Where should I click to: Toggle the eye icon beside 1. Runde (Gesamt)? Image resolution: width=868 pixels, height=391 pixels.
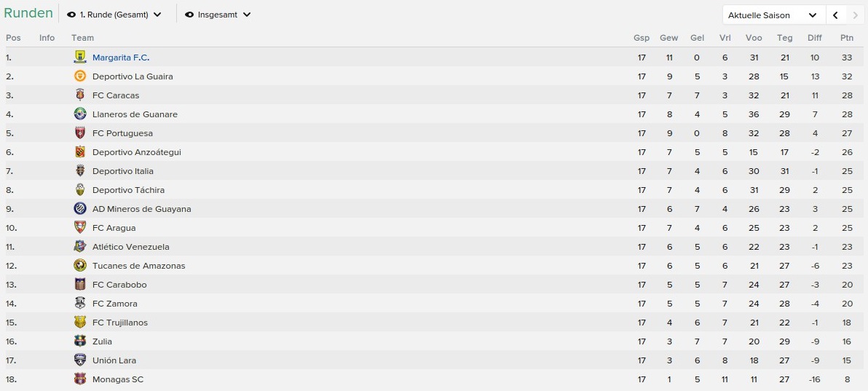click(71, 15)
